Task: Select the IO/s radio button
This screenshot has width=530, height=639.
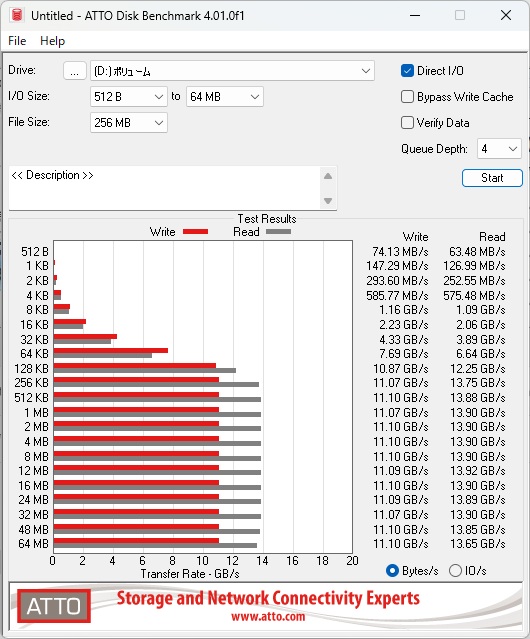Action: (455, 571)
